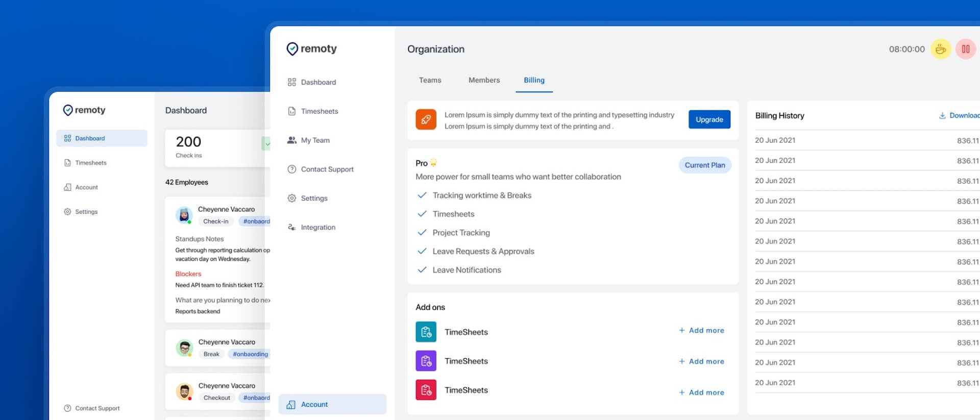Viewport: 980px width, 420px height.
Task: Click the remoty logo in Organization window
Action: coord(312,48)
